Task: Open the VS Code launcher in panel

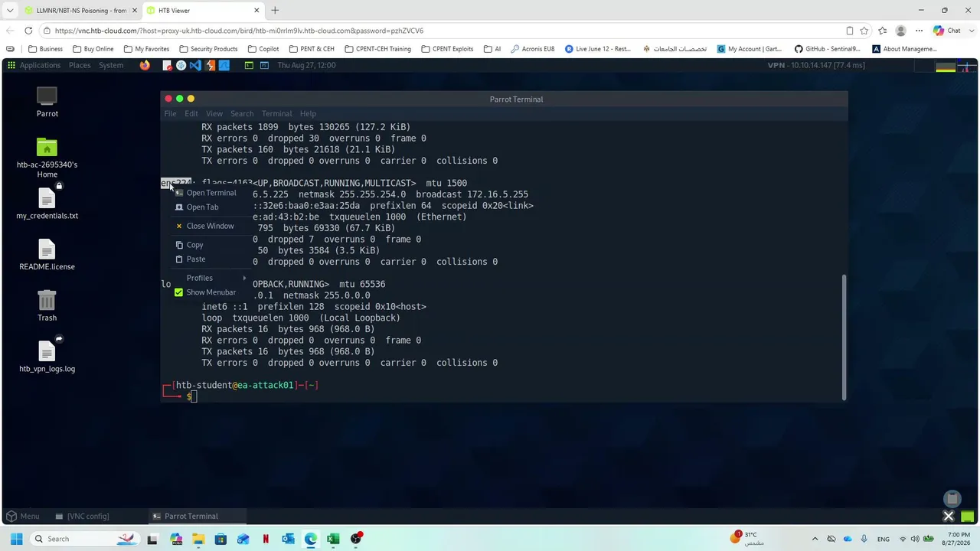Action: [x=195, y=65]
